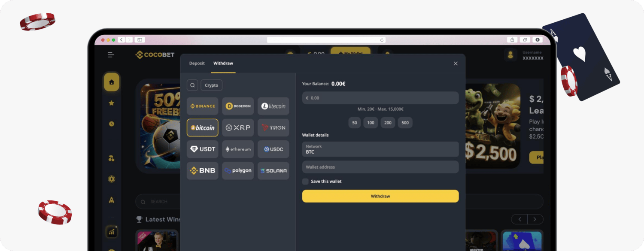The width and height of the screenshot is (644, 251).
Task: Switch to the Deposit tab
Action: pyautogui.click(x=197, y=64)
